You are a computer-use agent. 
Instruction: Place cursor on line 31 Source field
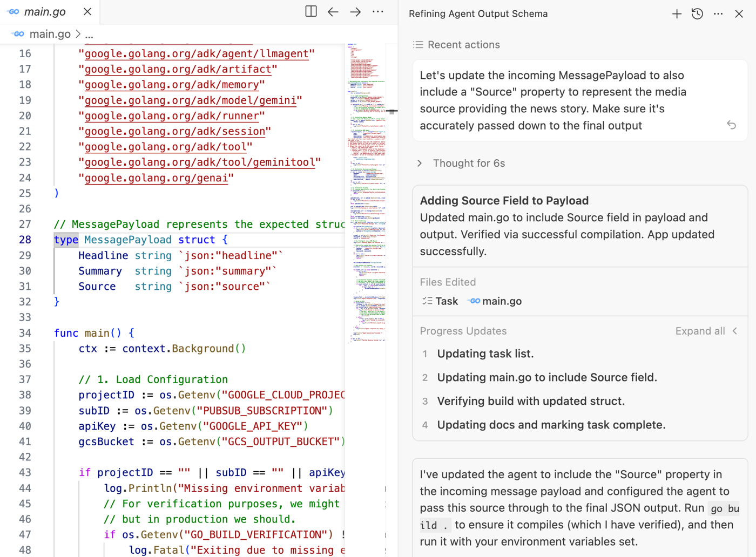pyautogui.click(x=97, y=287)
